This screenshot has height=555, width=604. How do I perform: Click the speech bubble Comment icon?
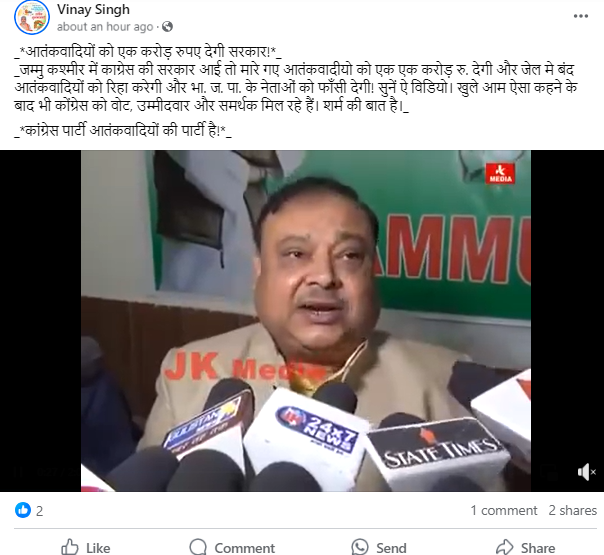click(198, 547)
